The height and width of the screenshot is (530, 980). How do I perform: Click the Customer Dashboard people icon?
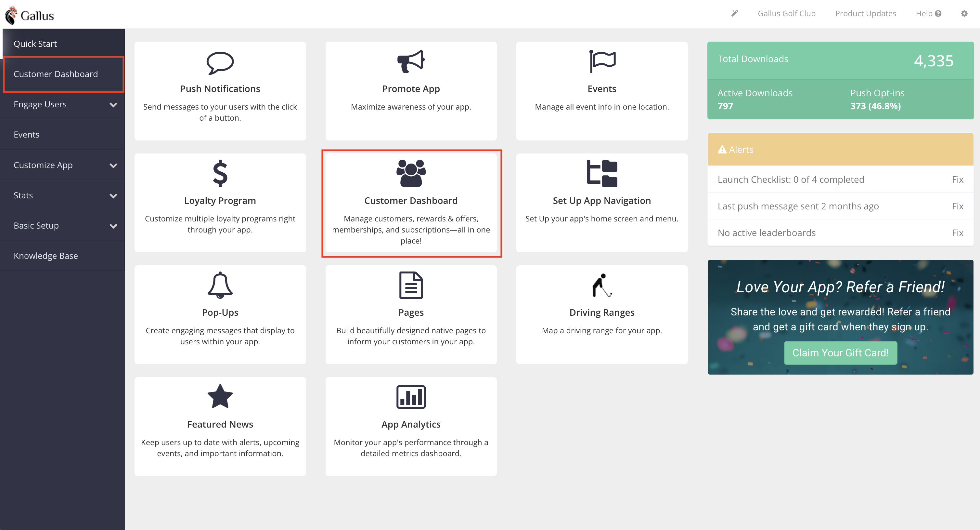coord(411,173)
